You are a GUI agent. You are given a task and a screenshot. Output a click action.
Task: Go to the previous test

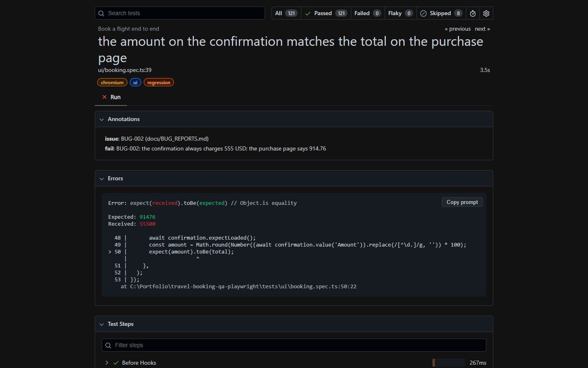point(458,29)
